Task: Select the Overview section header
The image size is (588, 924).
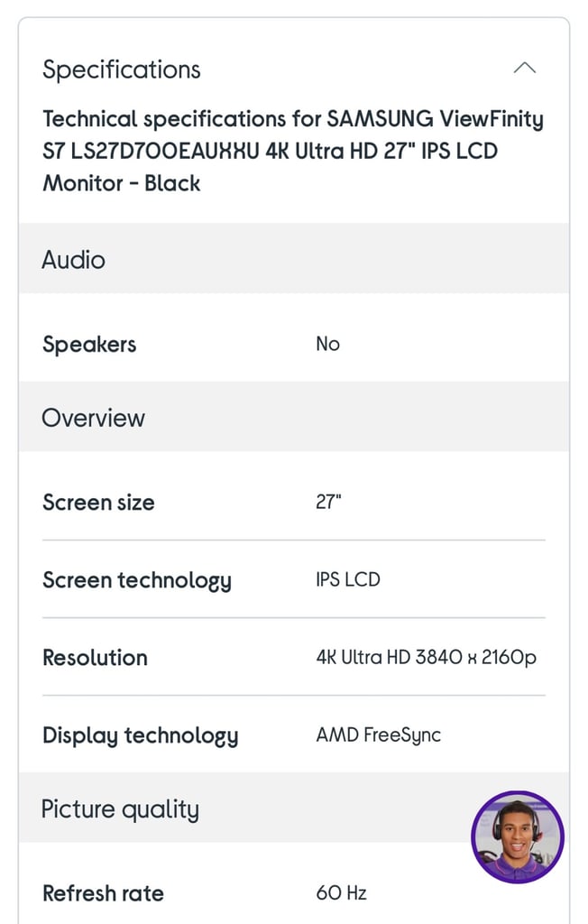Action: coord(94,418)
